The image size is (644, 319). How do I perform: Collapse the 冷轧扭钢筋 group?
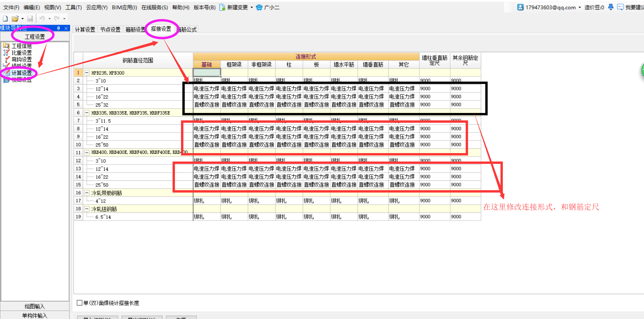(87, 209)
